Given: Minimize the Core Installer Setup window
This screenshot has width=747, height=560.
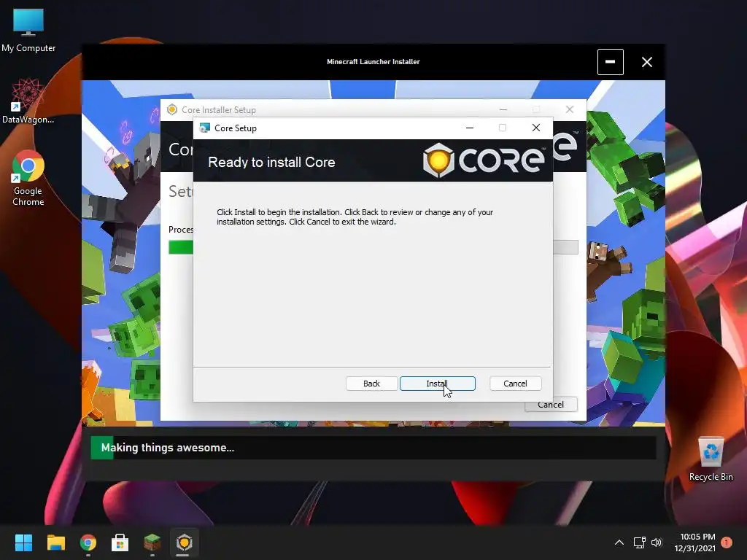Looking at the screenshot, I should tap(503, 109).
